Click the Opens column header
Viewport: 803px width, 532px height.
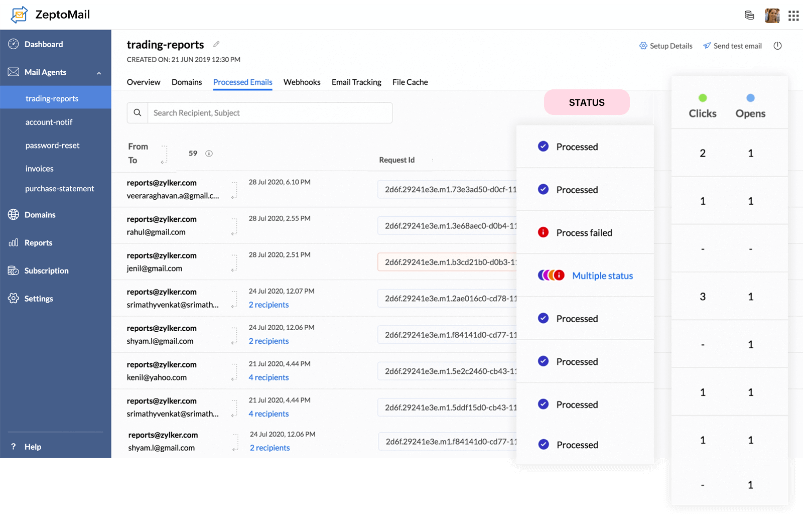point(750,113)
